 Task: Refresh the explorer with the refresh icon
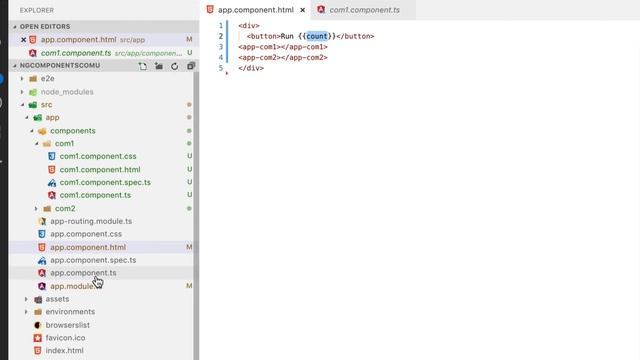[175, 66]
